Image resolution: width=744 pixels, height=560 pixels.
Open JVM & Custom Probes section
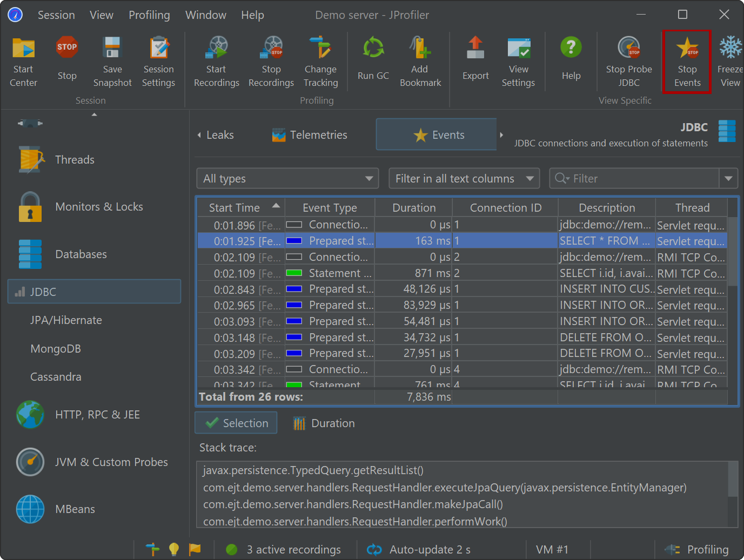coord(92,462)
